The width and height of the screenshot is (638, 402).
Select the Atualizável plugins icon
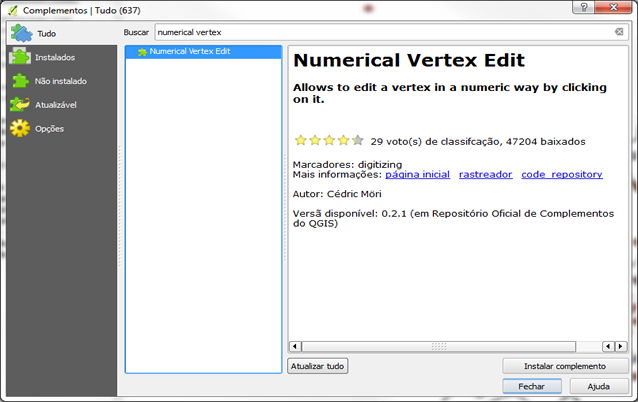[19, 105]
